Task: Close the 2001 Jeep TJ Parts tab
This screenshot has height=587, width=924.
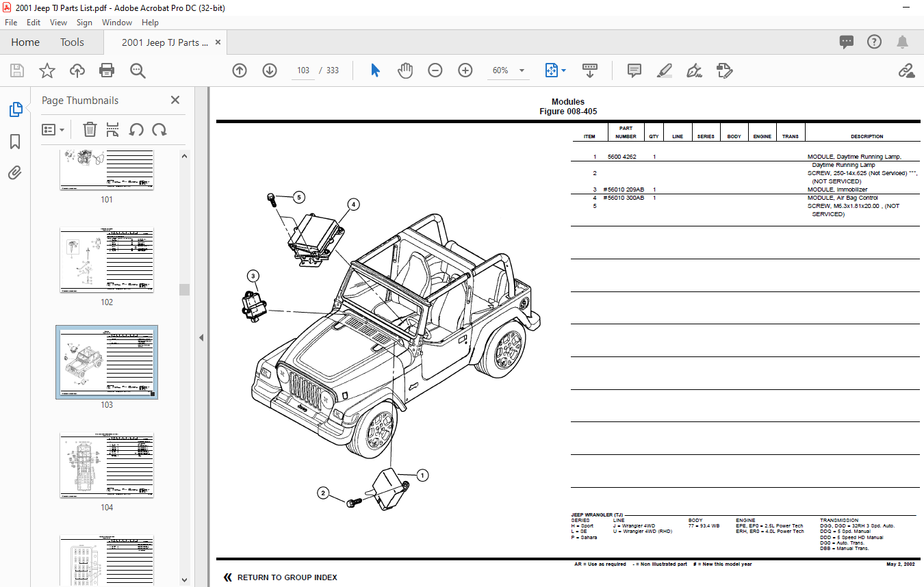Action: tap(218, 42)
